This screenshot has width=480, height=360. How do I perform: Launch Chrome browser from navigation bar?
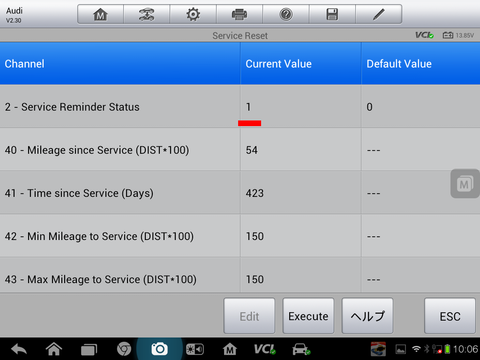[x=124, y=349]
